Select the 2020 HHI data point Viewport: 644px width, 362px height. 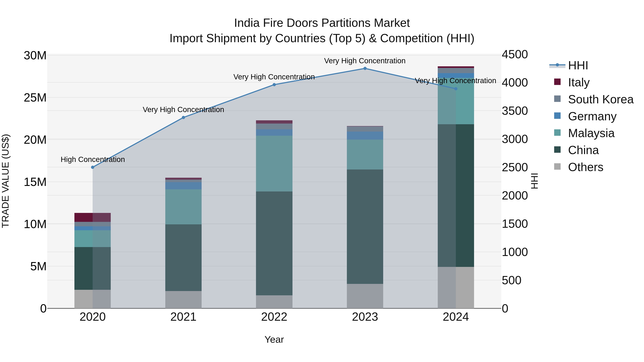pos(92,167)
